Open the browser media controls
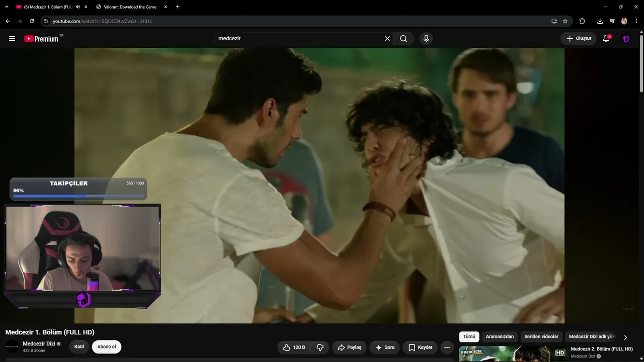Screen dimensions: 644x362 [612, 21]
